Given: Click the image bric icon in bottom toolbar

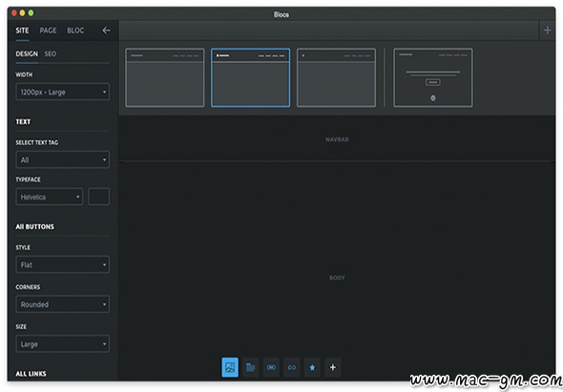Looking at the screenshot, I should [230, 367].
